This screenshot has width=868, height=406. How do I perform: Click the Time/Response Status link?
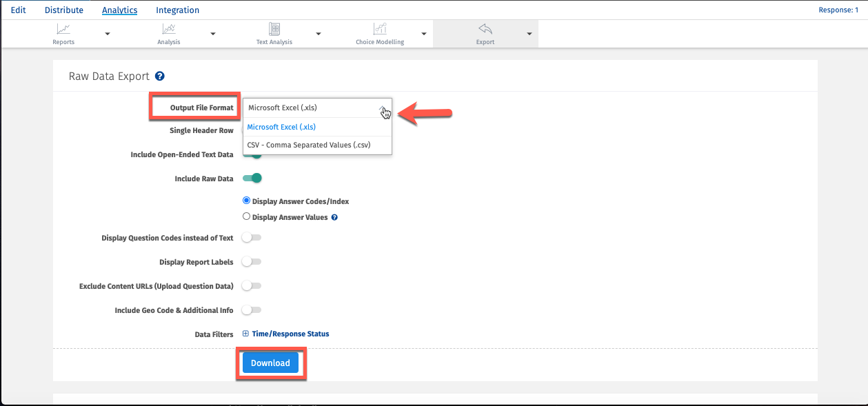(x=290, y=334)
